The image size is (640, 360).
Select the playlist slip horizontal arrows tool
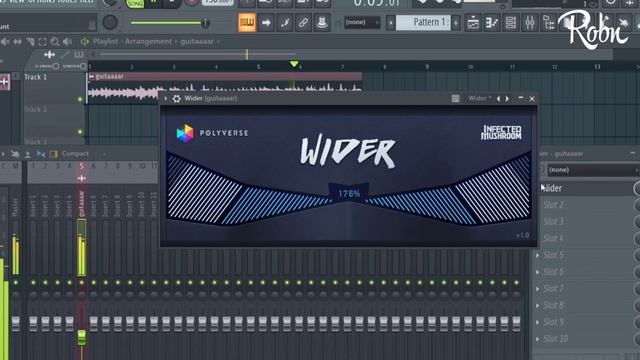click(18, 41)
